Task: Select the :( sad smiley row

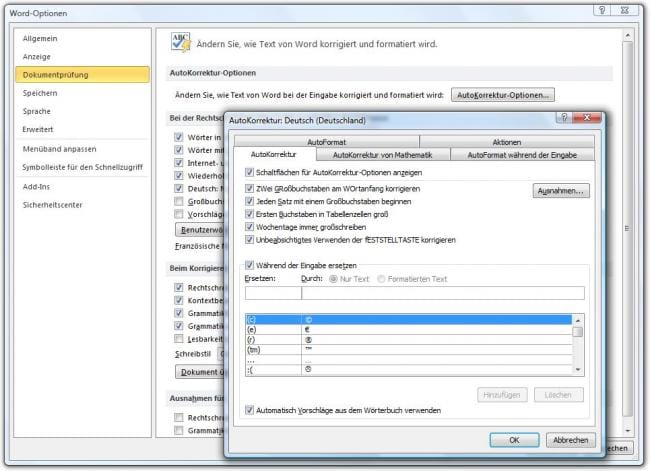Action: 409,369
